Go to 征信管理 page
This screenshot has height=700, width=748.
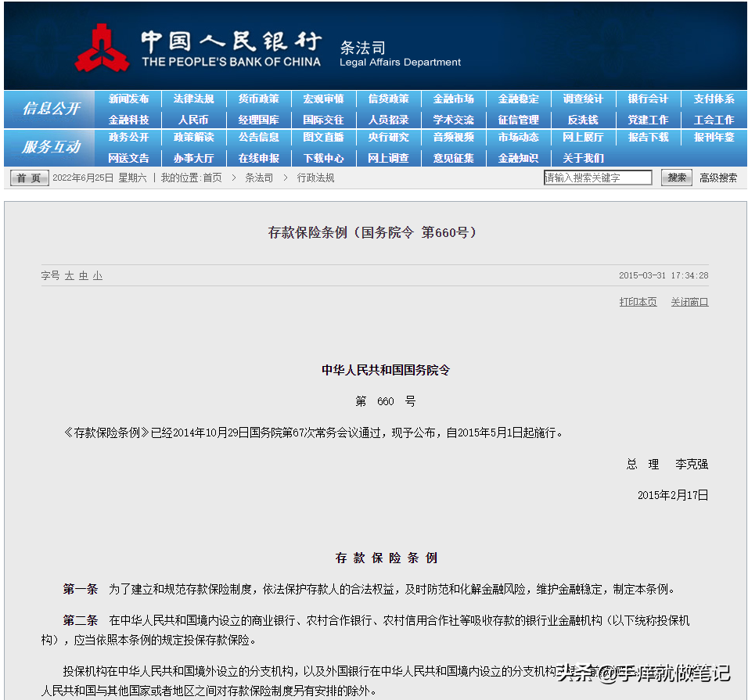pyautogui.click(x=518, y=120)
